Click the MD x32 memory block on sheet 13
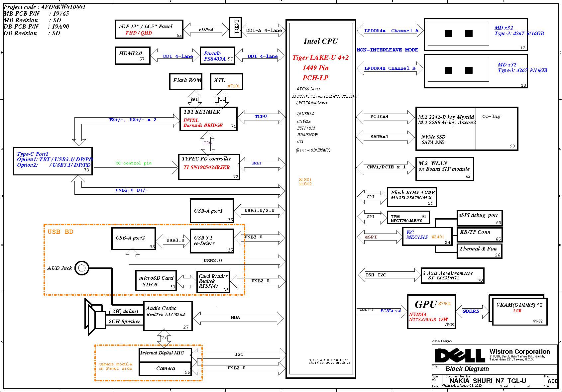 476,71
